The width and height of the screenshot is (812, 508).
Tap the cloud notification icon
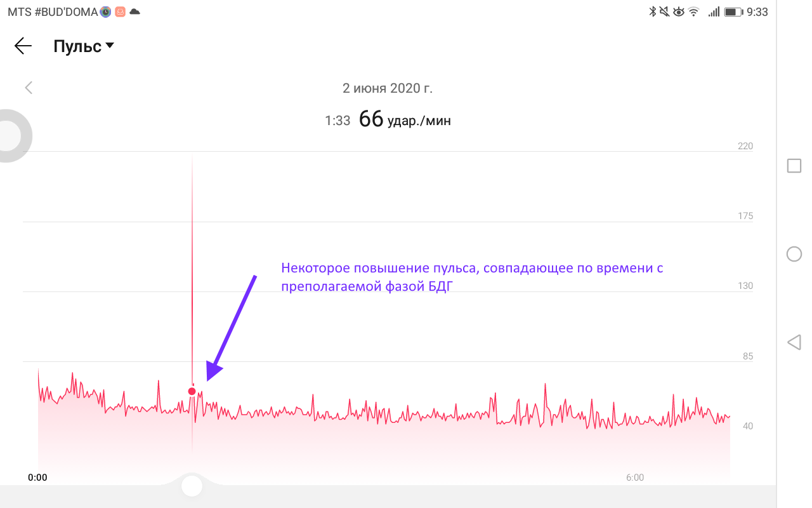[134, 11]
